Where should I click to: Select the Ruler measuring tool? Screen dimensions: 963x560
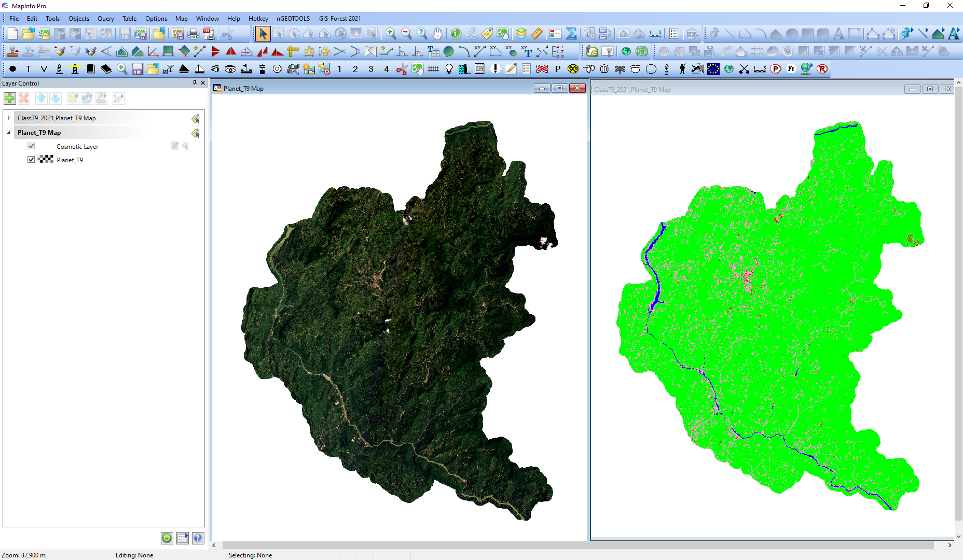(x=537, y=34)
